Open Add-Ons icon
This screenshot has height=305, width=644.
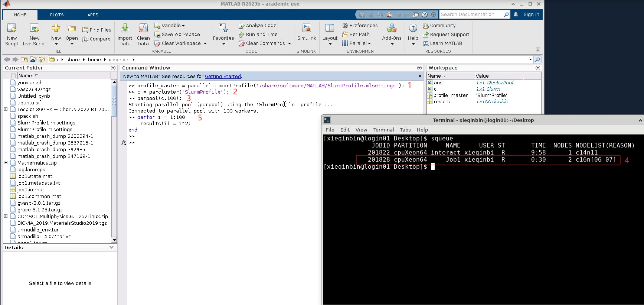392,29
